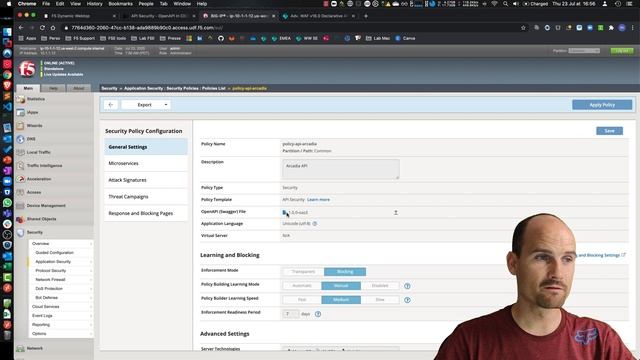Open WhatsApp from the dock
640x360 pixels.
pyautogui.click(x=7, y=202)
